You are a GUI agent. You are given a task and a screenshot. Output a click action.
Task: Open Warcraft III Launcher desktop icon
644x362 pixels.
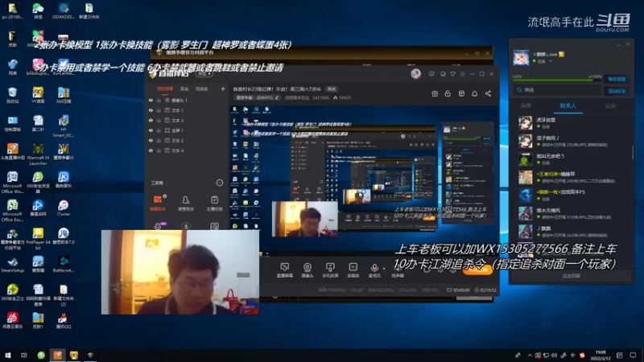[x=38, y=154]
